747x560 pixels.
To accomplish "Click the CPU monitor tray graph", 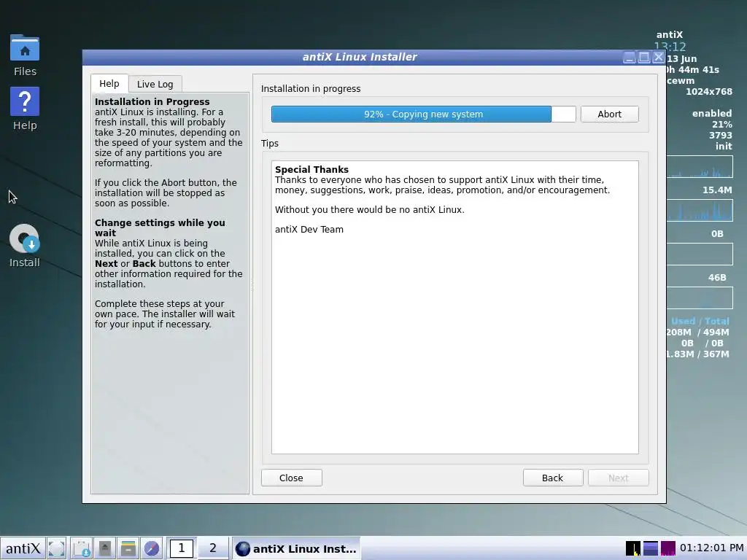I will 633,548.
